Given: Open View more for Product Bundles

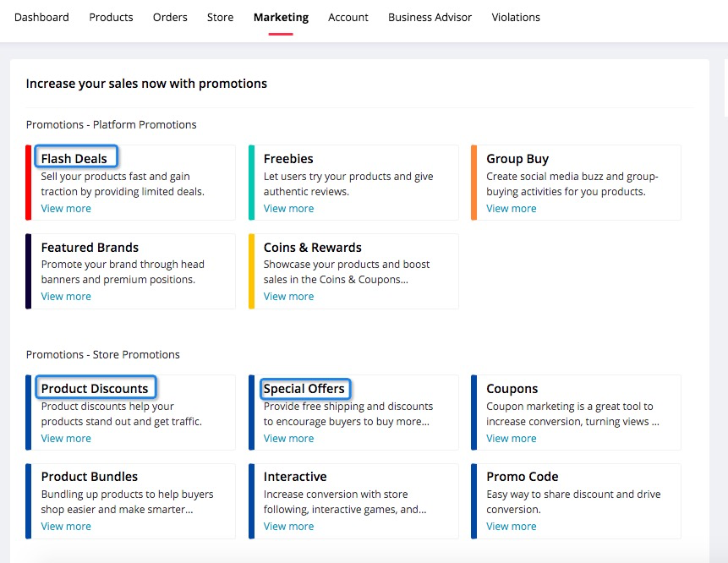Looking at the screenshot, I should click(66, 527).
